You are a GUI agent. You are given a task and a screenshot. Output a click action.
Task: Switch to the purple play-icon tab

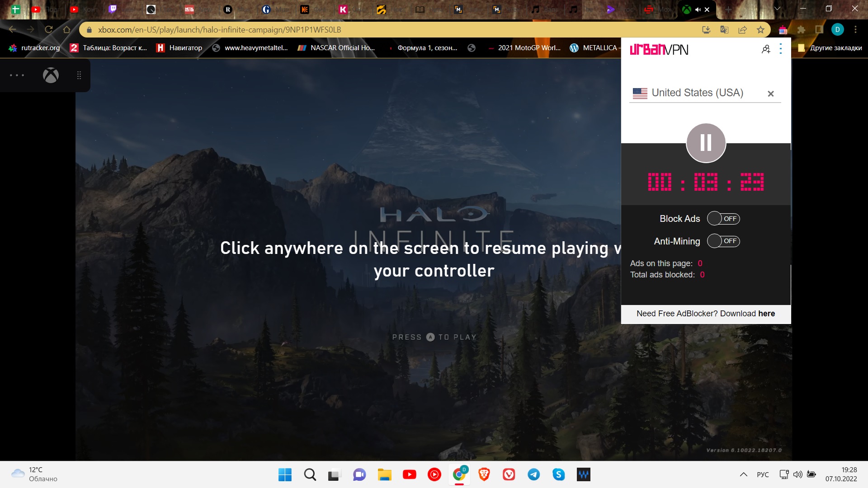pos(610,9)
